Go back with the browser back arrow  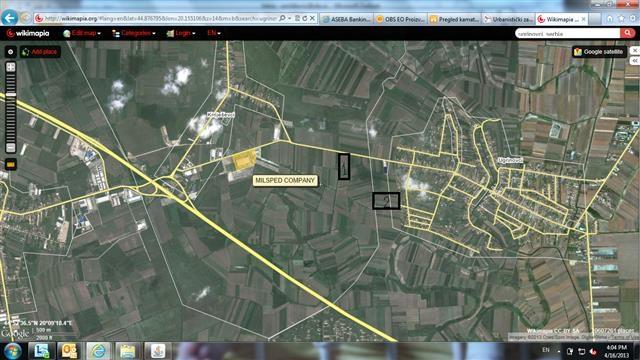10,18
